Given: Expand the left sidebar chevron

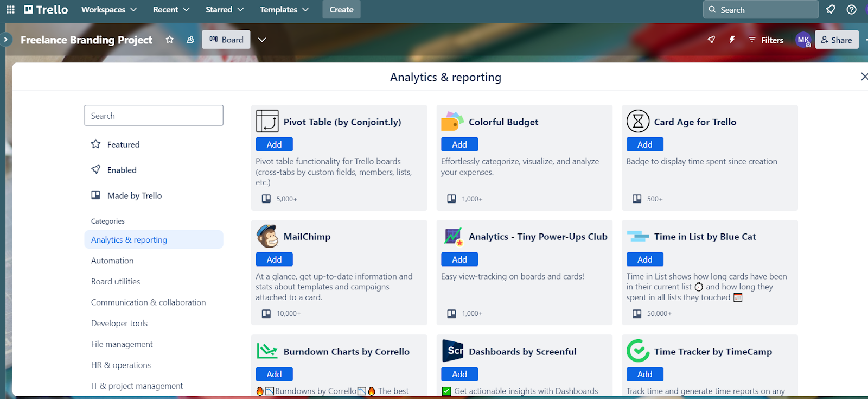Looking at the screenshot, I should [5, 40].
